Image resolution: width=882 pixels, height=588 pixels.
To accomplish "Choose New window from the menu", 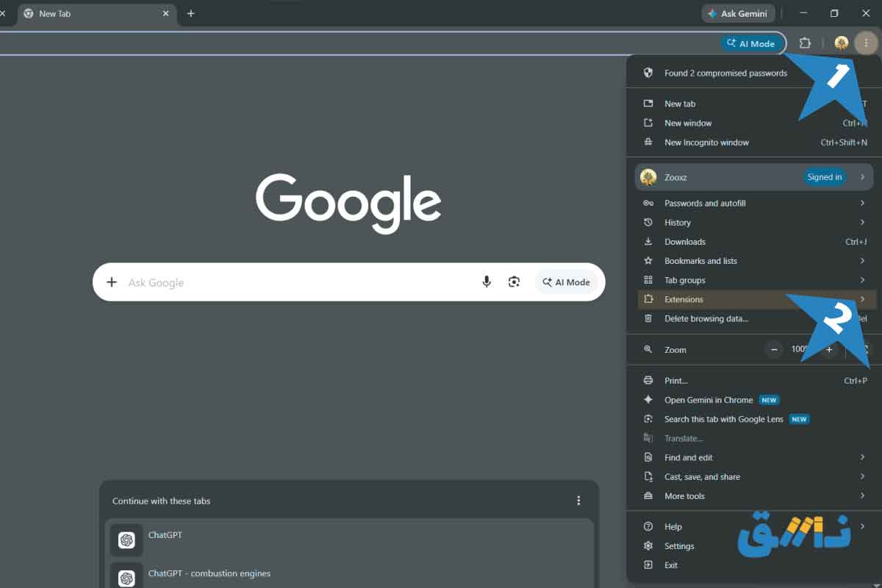I will tap(753, 123).
